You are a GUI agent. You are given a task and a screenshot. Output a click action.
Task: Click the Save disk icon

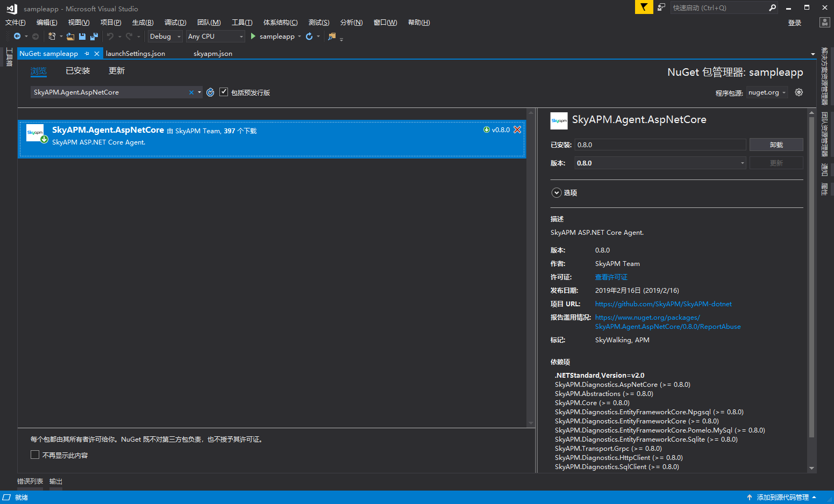tap(82, 36)
